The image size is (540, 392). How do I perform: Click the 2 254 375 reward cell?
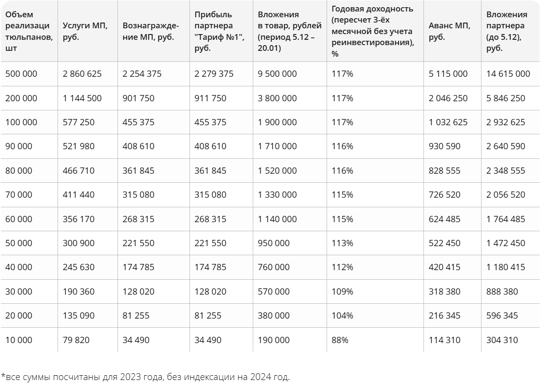[142, 74]
